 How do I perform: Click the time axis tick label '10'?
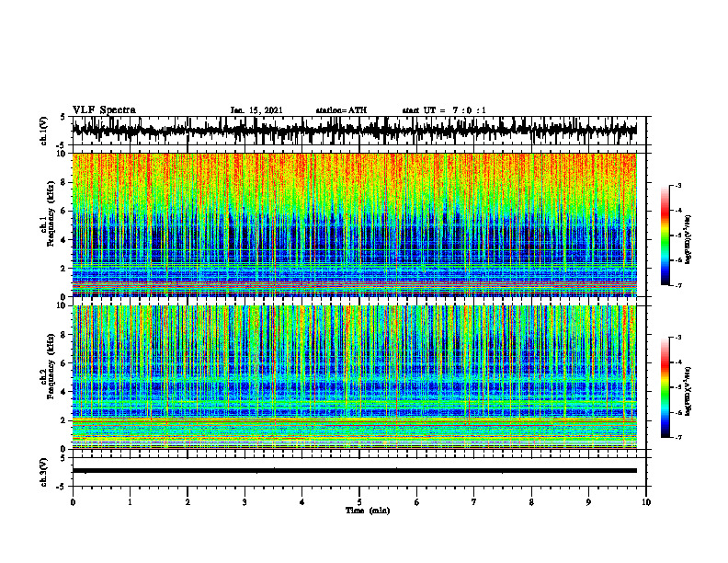646,502
